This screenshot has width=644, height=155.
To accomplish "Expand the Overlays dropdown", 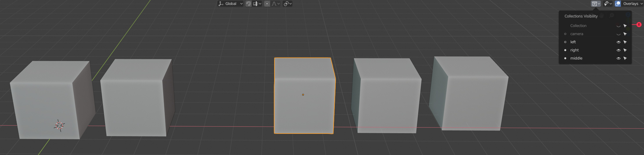I will (632, 3).
